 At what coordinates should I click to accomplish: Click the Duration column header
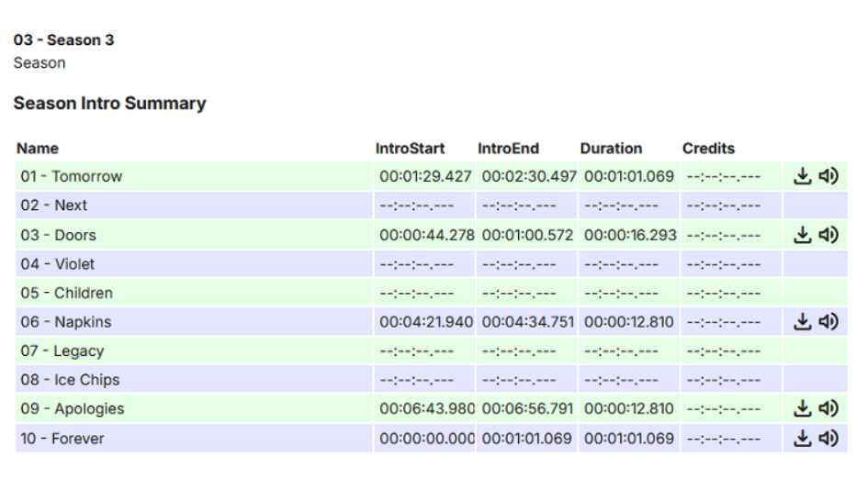click(x=611, y=149)
